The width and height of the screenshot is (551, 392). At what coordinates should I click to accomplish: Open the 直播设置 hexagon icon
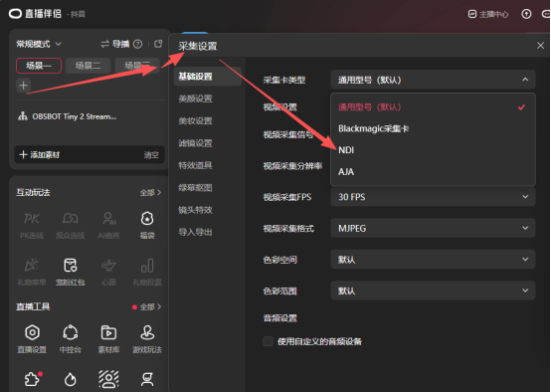(x=32, y=332)
